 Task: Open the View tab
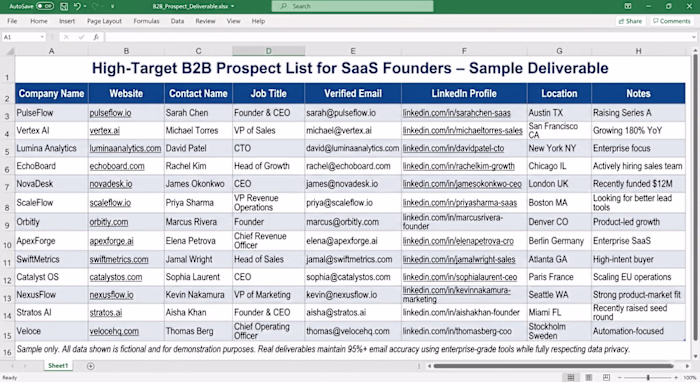point(233,21)
